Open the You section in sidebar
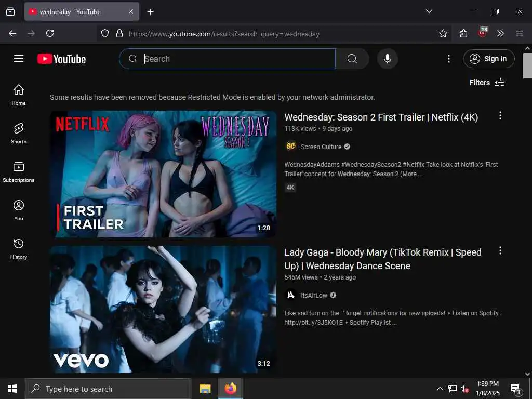Image resolution: width=532 pixels, height=399 pixels. (19, 210)
